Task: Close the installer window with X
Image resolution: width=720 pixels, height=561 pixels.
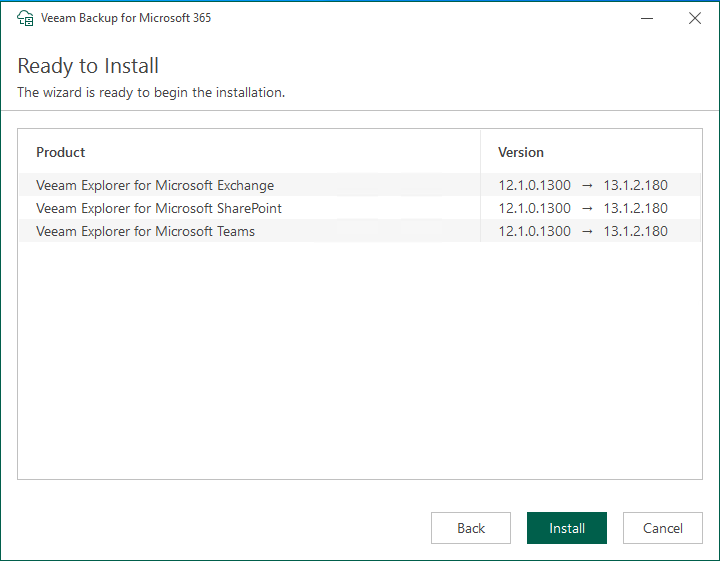Action: (x=695, y=18)
